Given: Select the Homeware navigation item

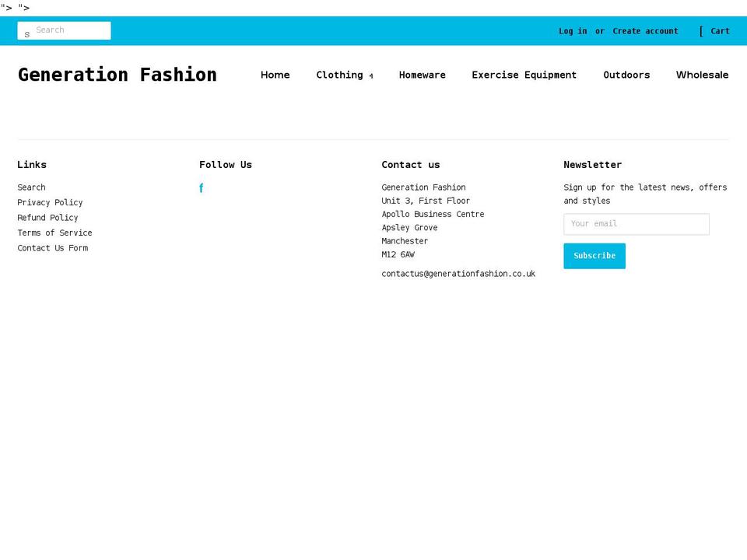Looking at the screenshot, I should coord(423,75).
